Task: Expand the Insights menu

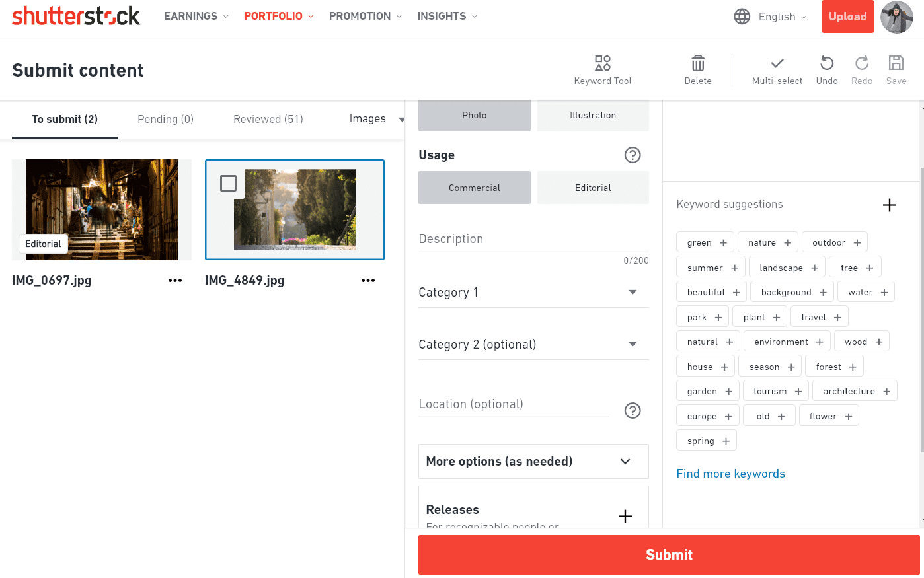Action: [x=447, y=16]
